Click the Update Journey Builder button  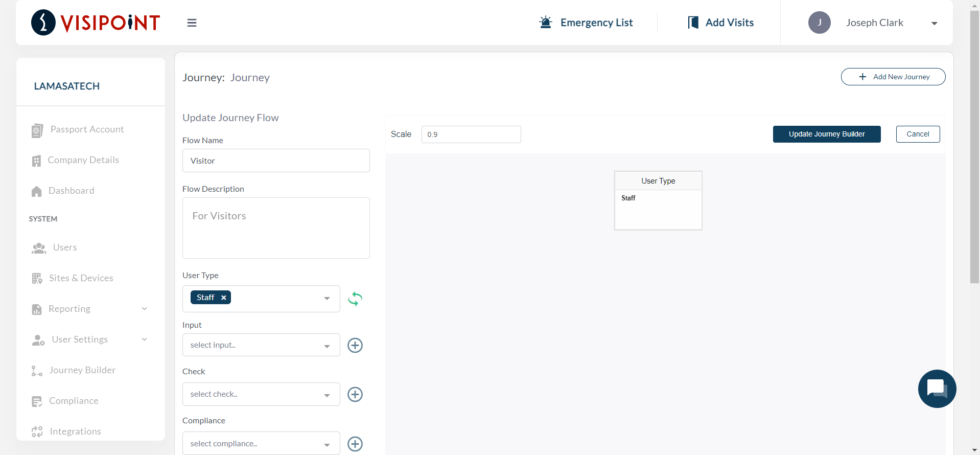pyautogui.click(x=826, y=134)
